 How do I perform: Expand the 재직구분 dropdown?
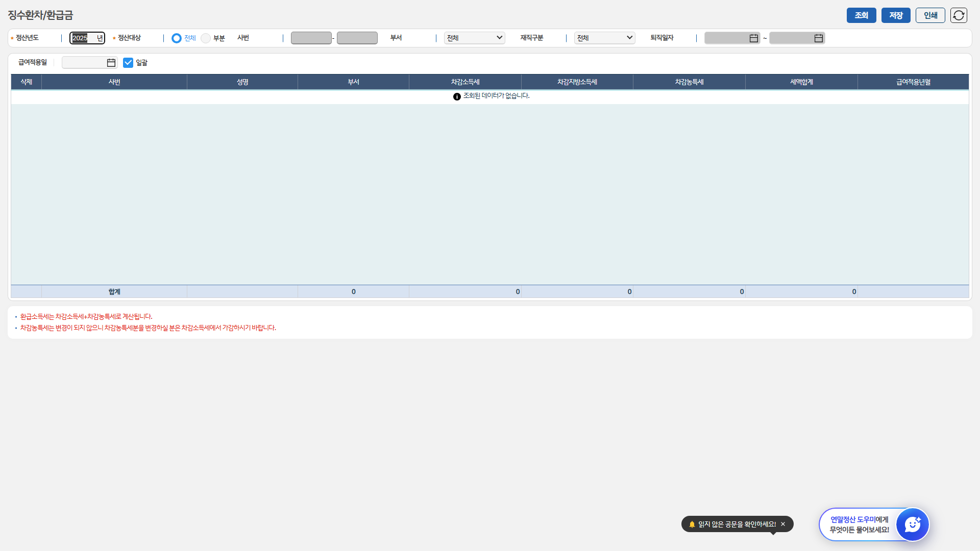(604, 38)
